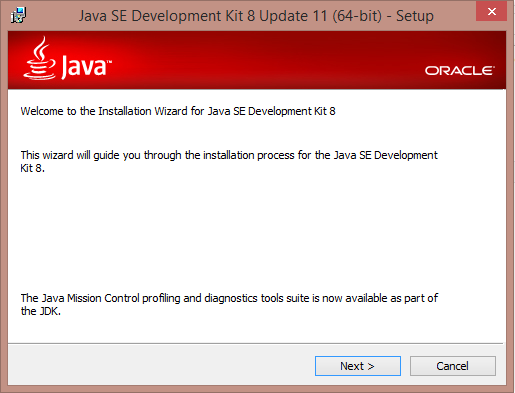Screen dimensions: 515x393
Task: Click the word "Welcome" in the heading
Action: (x=42, y=111)
